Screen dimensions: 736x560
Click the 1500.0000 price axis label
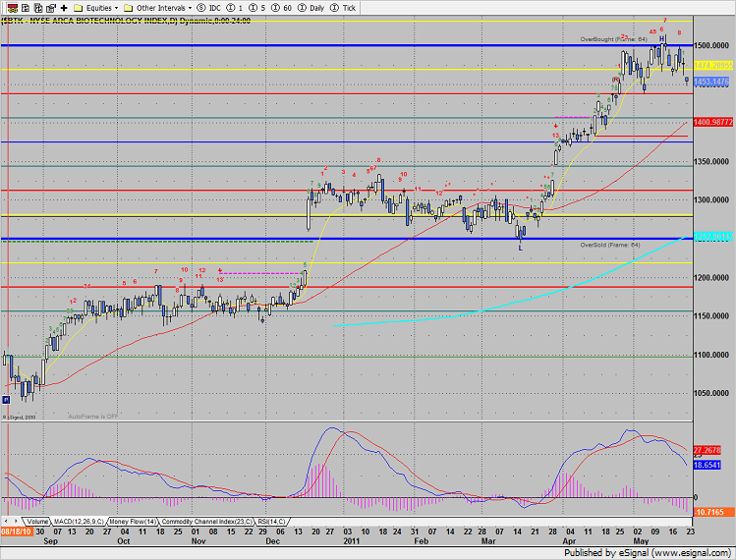[711, 45]
